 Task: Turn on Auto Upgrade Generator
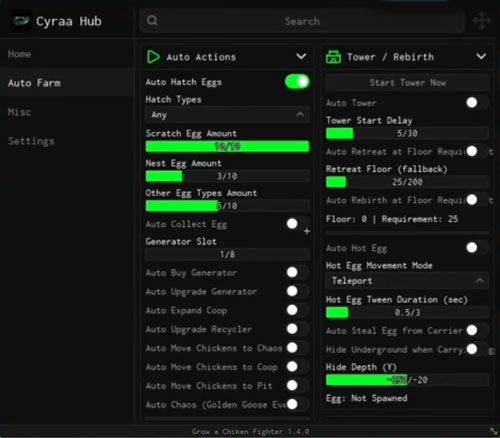[x=298, y=291]
